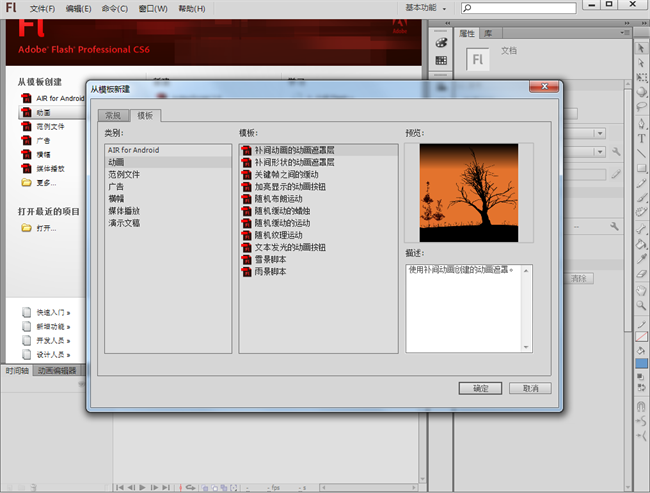Switch to the 动画编辑器 tab
Viewport: 650px width, 493px height.
[57, 370]
